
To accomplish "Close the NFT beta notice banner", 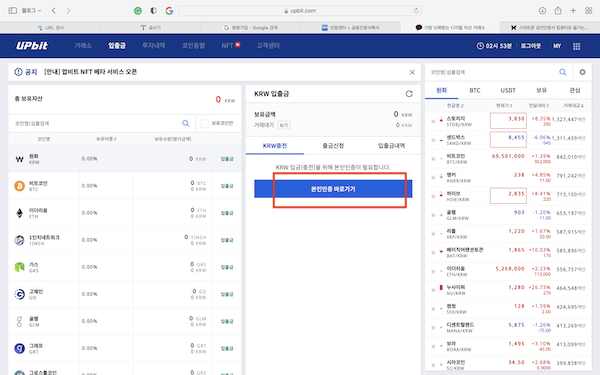I will [412, 72].
